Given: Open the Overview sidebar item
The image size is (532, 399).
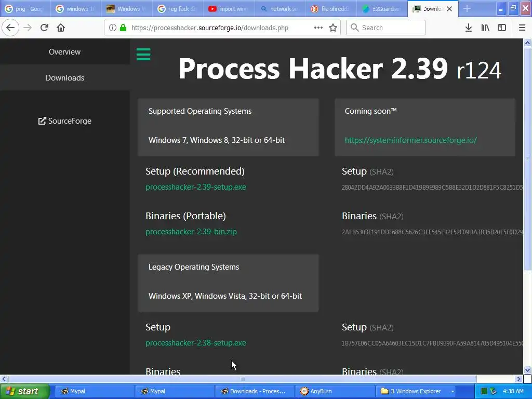Looking at the screenshot, I should tap(65, 51).
